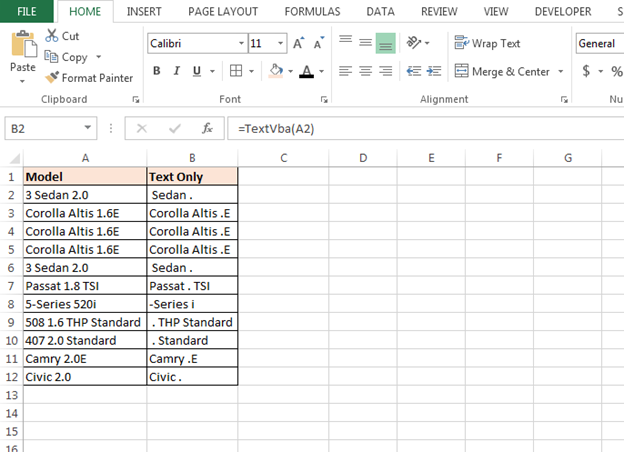Click the fill color bucket
This screenshot has height=452, width=624.
pos(276,71)
